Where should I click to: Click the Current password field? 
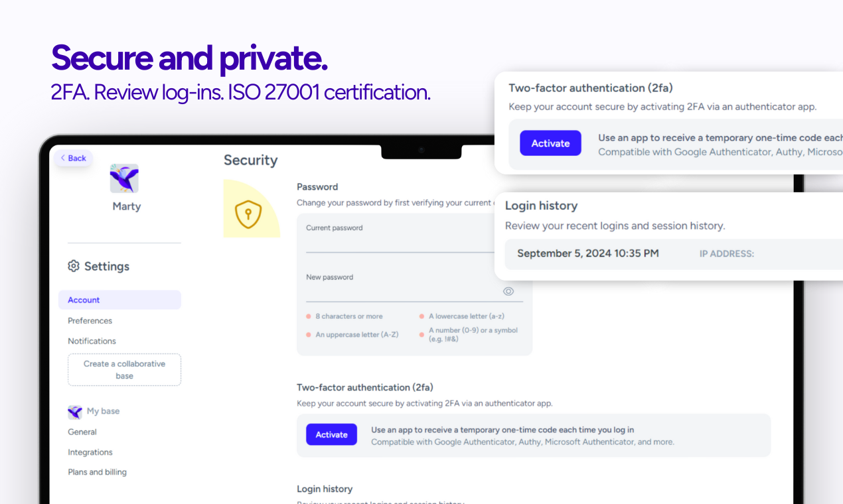coord(400,244)
